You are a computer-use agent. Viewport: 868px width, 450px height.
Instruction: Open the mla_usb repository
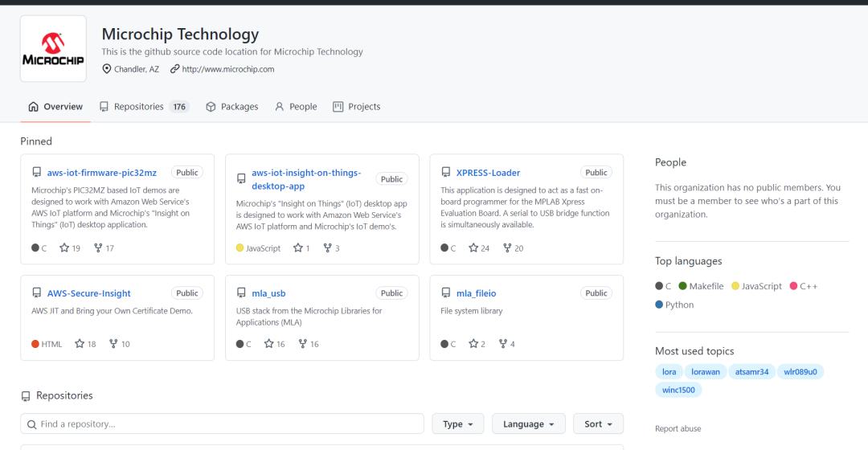pyautogui.click(x=268, y=293)
